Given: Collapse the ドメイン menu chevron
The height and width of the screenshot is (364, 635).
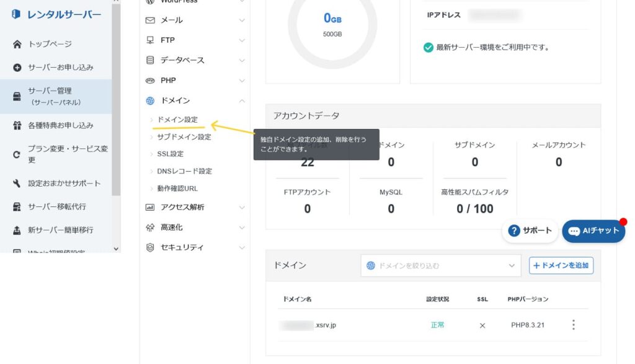Looking at the screenshot, I should (x=242, y=100).
